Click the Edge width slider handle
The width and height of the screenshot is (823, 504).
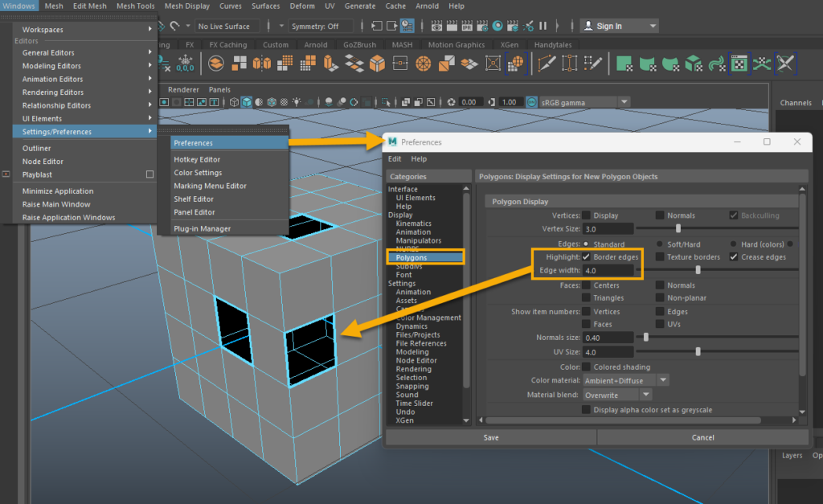[698, 270]
